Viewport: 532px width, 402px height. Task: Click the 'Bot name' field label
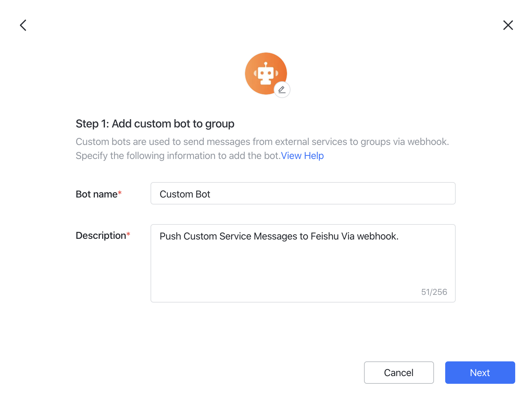(97, 194)
